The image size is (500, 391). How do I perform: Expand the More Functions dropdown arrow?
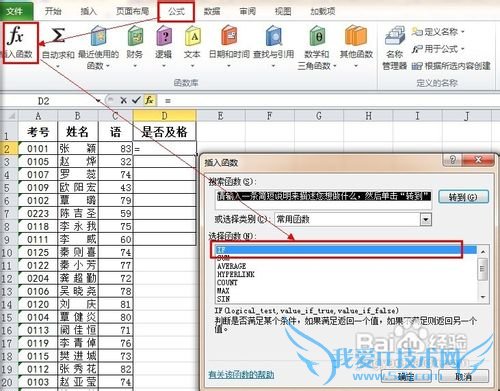pos(356,66)
